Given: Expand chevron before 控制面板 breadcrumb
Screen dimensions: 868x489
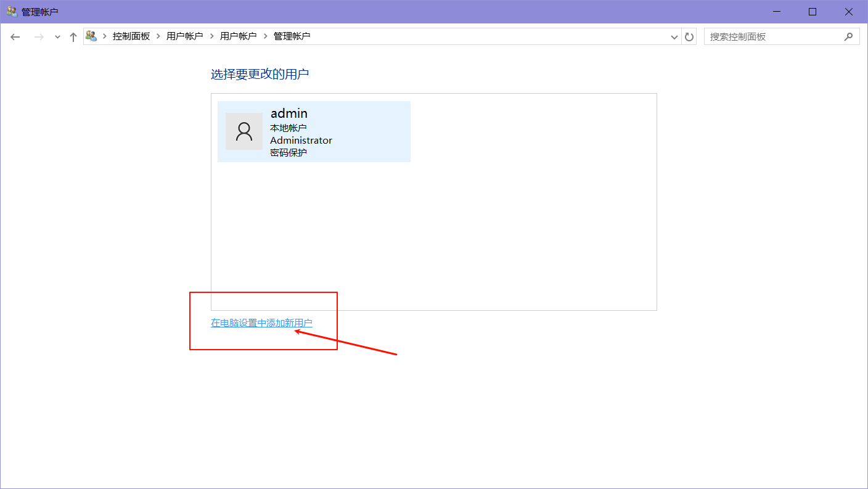Looking at the screenshot, I should pos(105,36).
